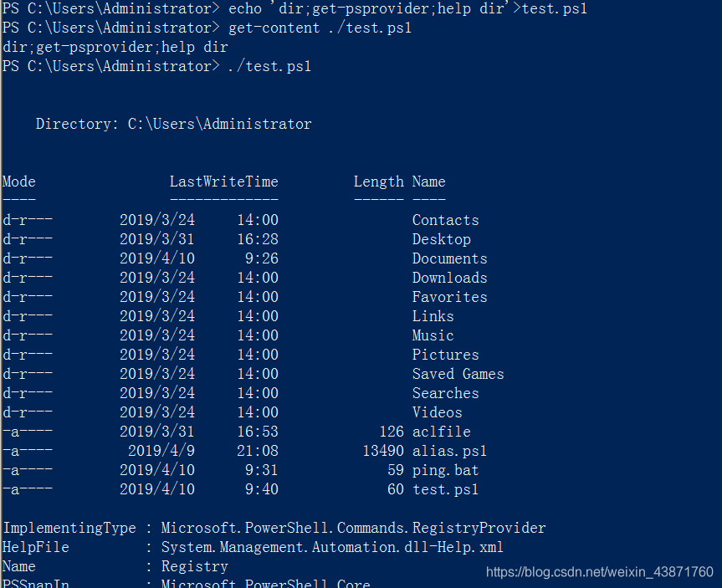The width and height of the screenshot is (722, 588).
Task: Click the Directory path C:\Users\Administrator
Action: [220, 124]
